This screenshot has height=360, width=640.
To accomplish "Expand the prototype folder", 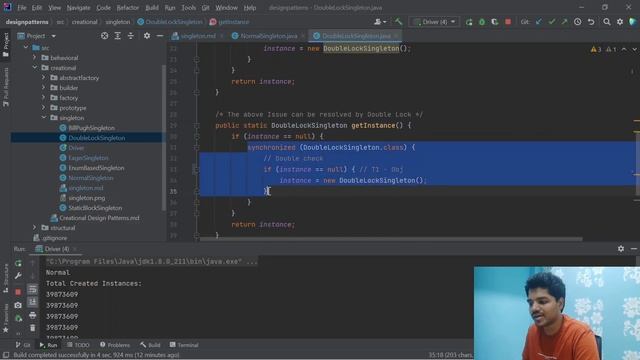I will (44, 108).
